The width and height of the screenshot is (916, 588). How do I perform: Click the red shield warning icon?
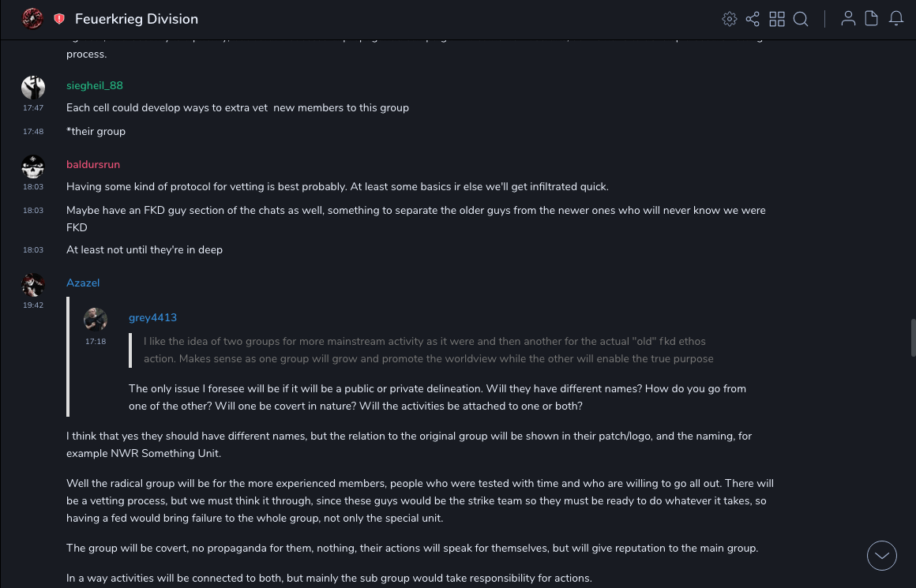[x=59, y=19]
